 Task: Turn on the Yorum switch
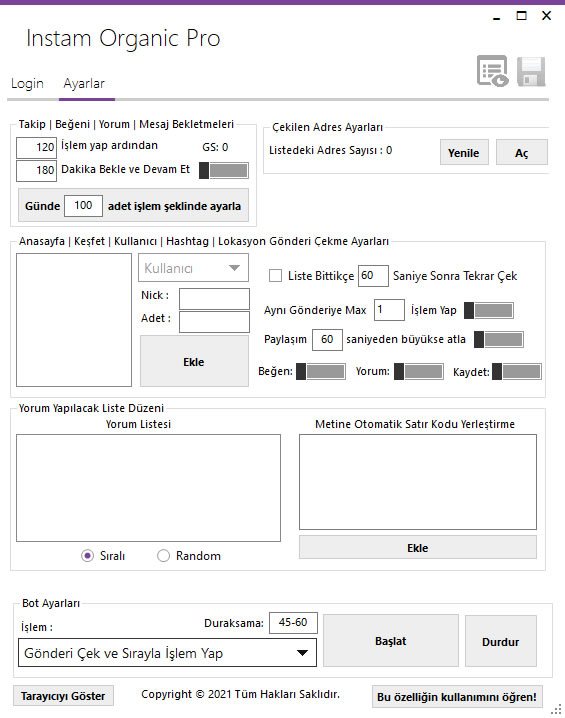pos(419,371)
